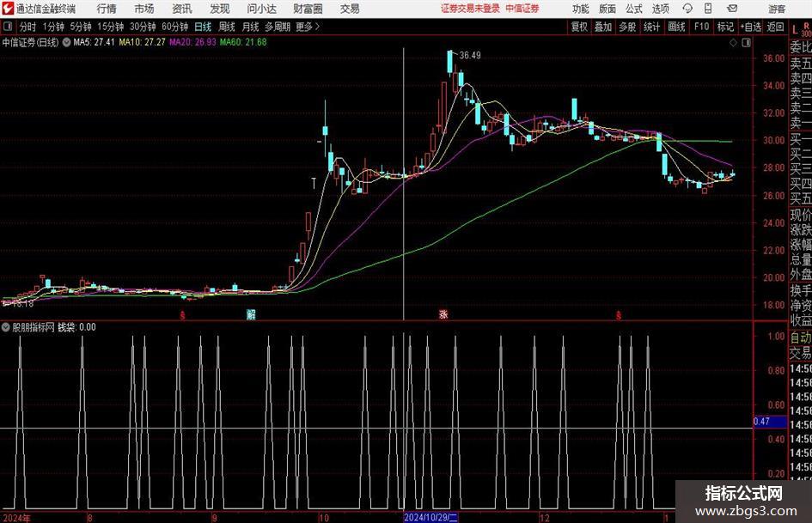Click the 游客 user account label
812x523 pixels.
coord(777,9)
